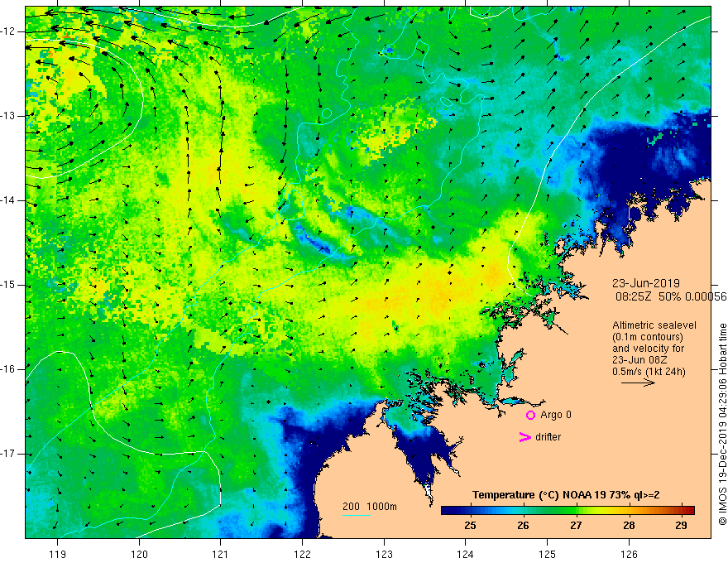Screen dimensions: 728x563
Task: Click the longitude axis label 119
Action: pos(58,554)
